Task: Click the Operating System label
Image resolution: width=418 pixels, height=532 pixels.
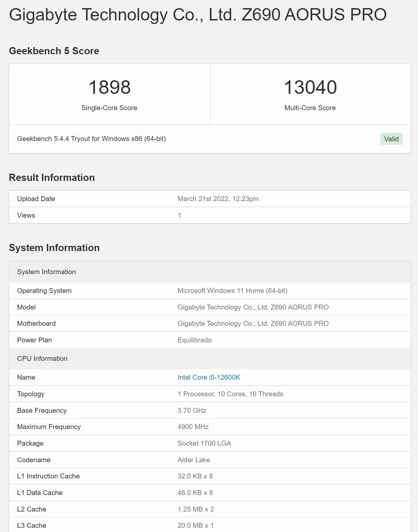Action: [x=44, y=291]
